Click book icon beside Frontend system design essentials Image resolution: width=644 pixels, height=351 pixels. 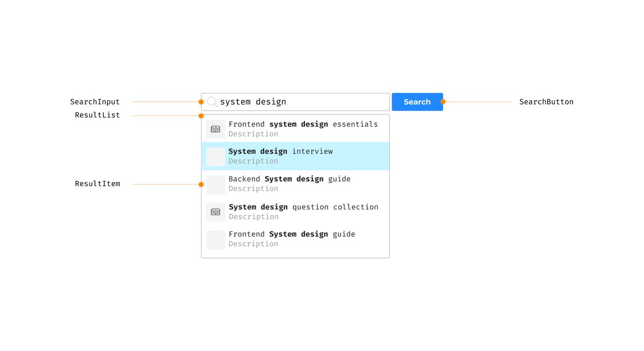(x=215, y=129)
